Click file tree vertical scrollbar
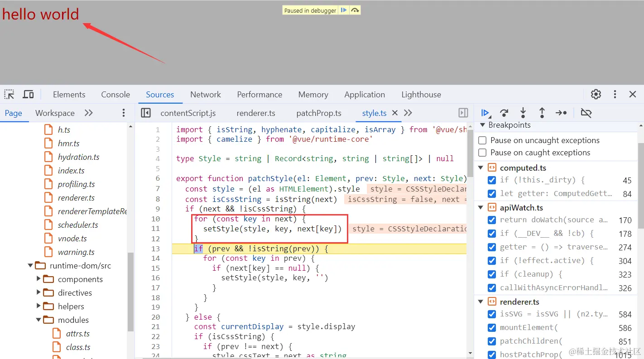Screen dimensions: 644x359 click(131, 292)
